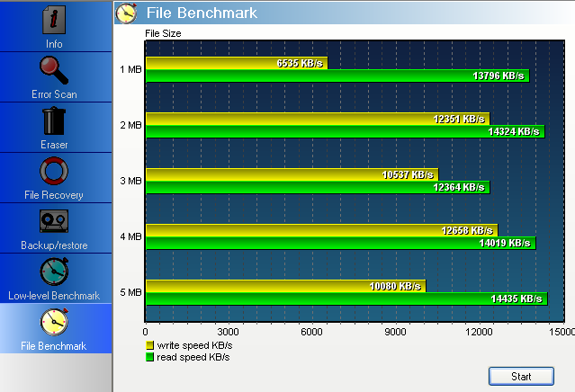This screenshot has height=392, width=575.
Task: Click the 14019 KB/s read bar value
Action: pos(505,243)
